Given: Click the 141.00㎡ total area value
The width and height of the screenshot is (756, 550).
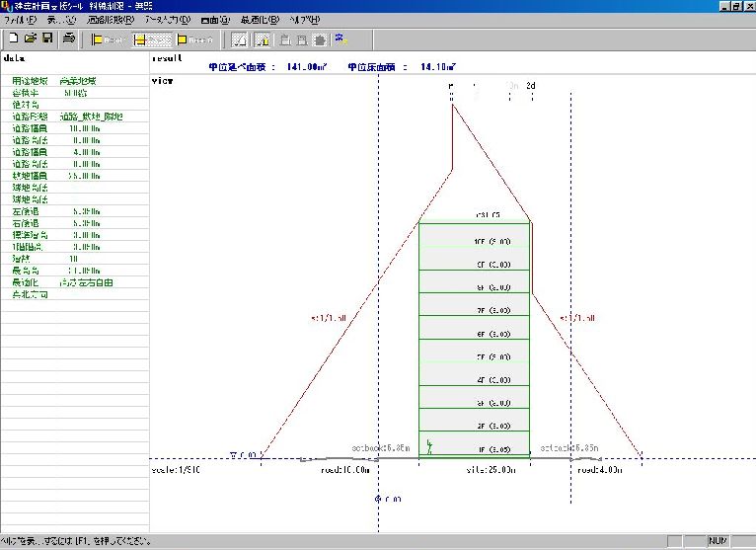Looking at the screenshot, I should pyautogui.click(x=307, y=67).
